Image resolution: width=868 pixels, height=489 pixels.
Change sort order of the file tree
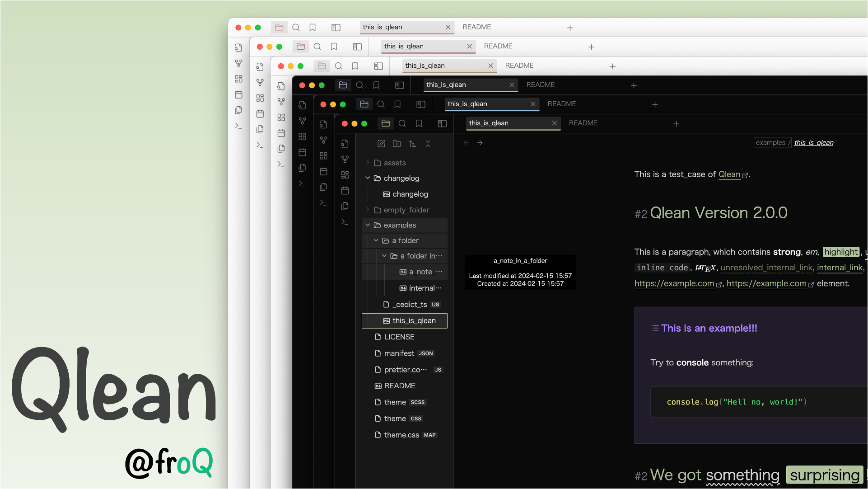[412, 143]
